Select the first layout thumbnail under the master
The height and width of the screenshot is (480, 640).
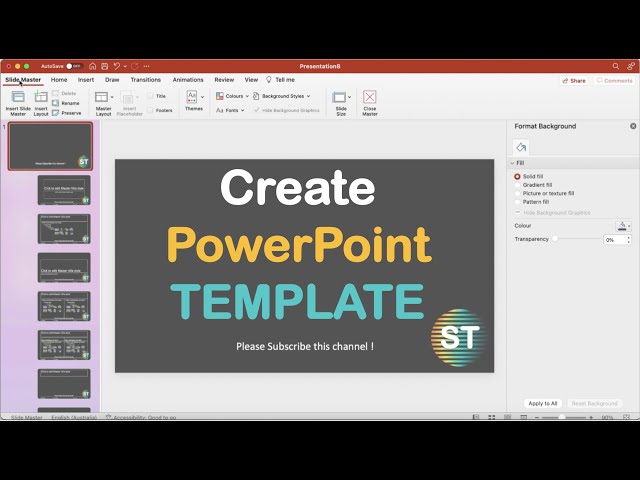[x=64, y=190]
